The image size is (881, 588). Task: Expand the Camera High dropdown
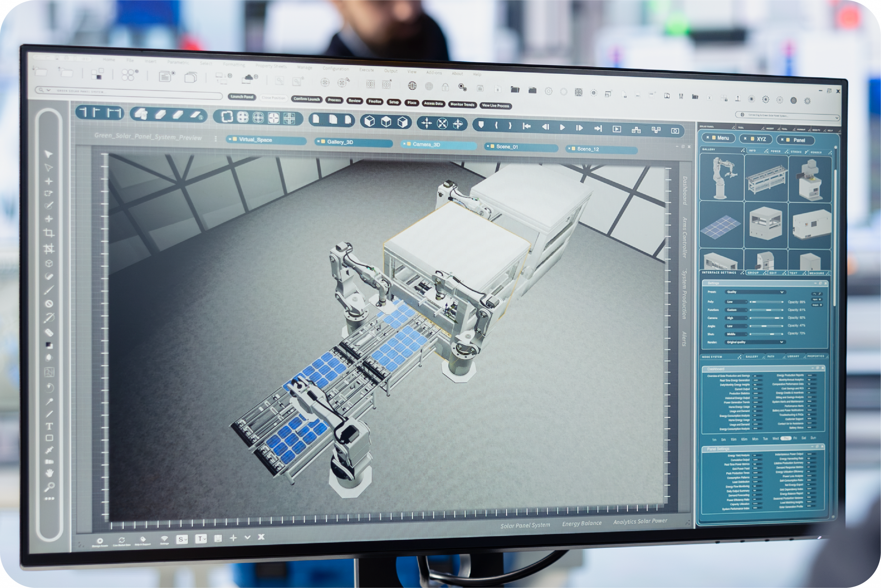point(736,318)
